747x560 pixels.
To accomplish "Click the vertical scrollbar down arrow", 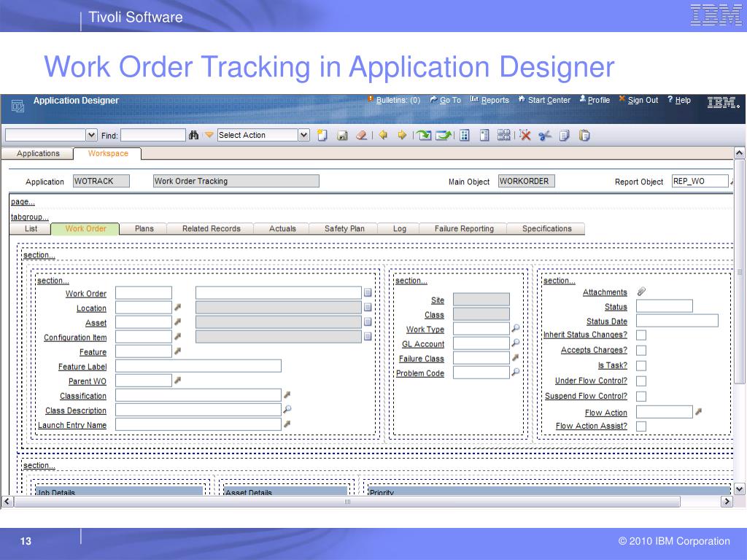I will point(739,489).
